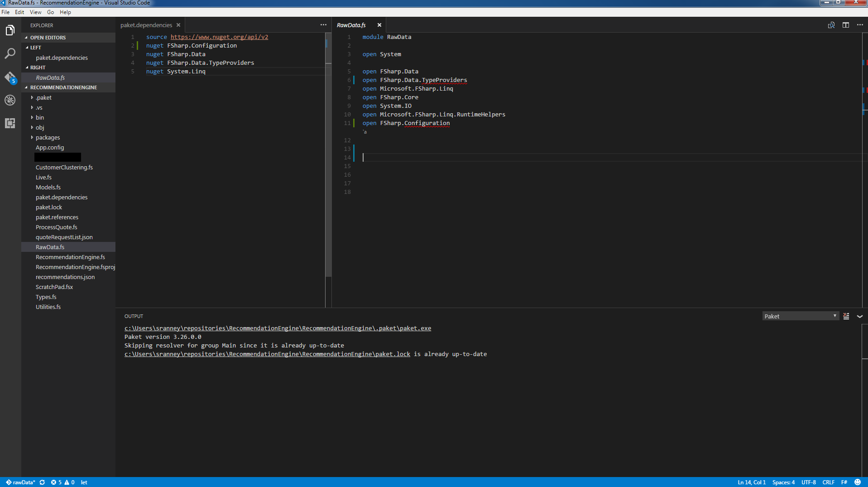This screenshot has height=487, width=868.
Task: Open the View menu
Action: pyautogui.click(x=36, y=12)
